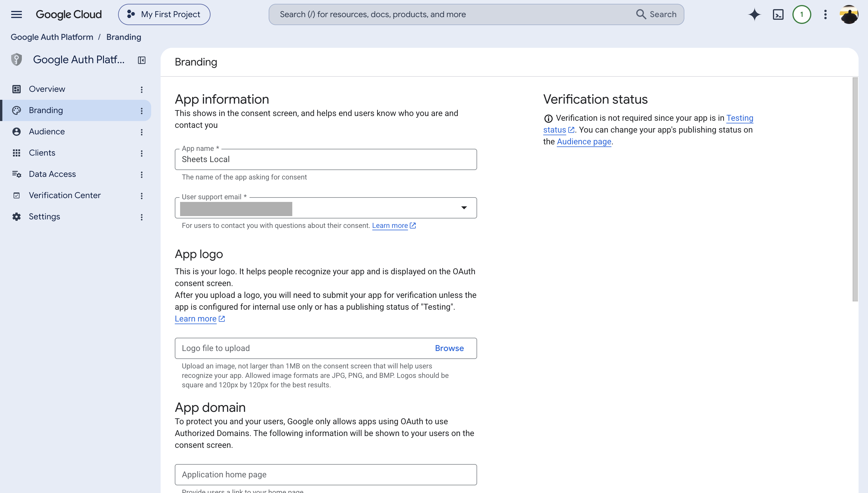Open Gemini AI assistant sparkle icon
This screenshot has width=868, height=493.
[754, 14]
